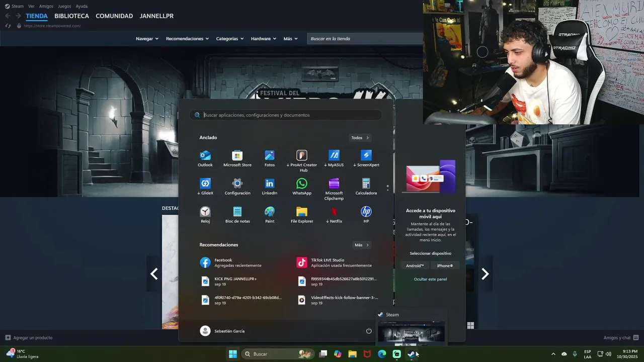Open the Netflix app

tap(334, 215)
